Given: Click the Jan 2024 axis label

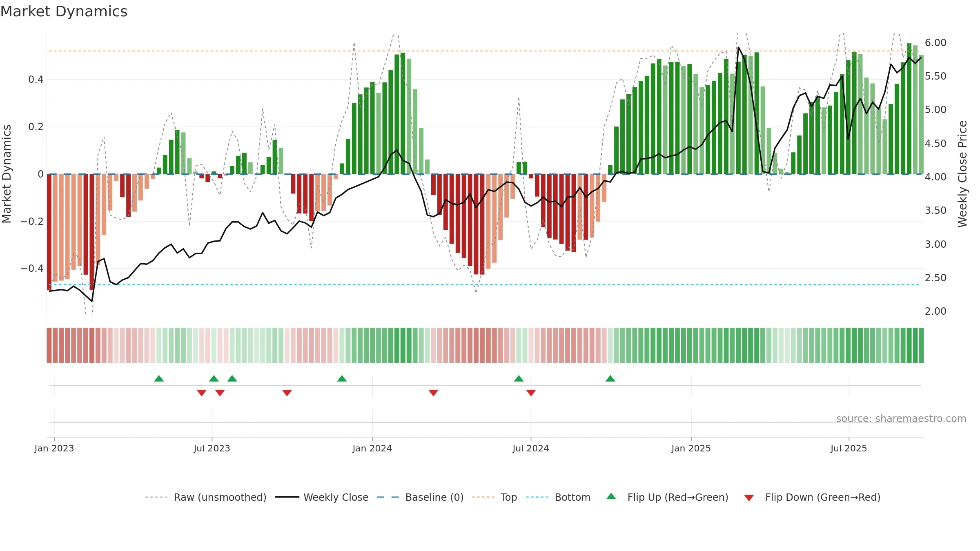Looking at the screenshot, I should pyautogui.click(x=372, y=448).
